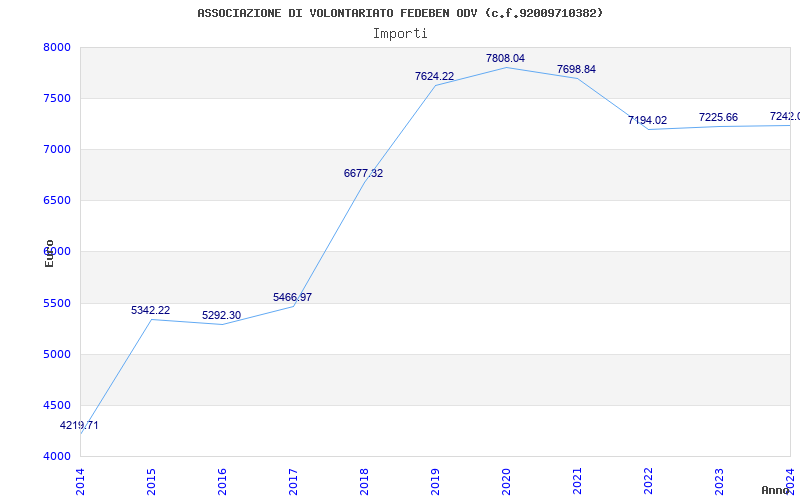
Task: Click the x-axis year 2016
Action: pyautogui.click(x=222, y=482)
